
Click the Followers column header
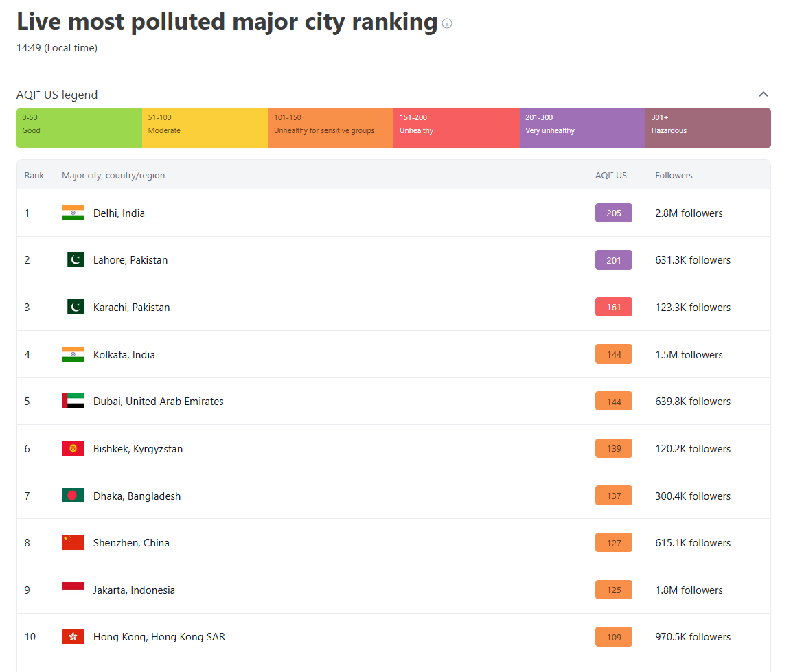click(674, 176)
